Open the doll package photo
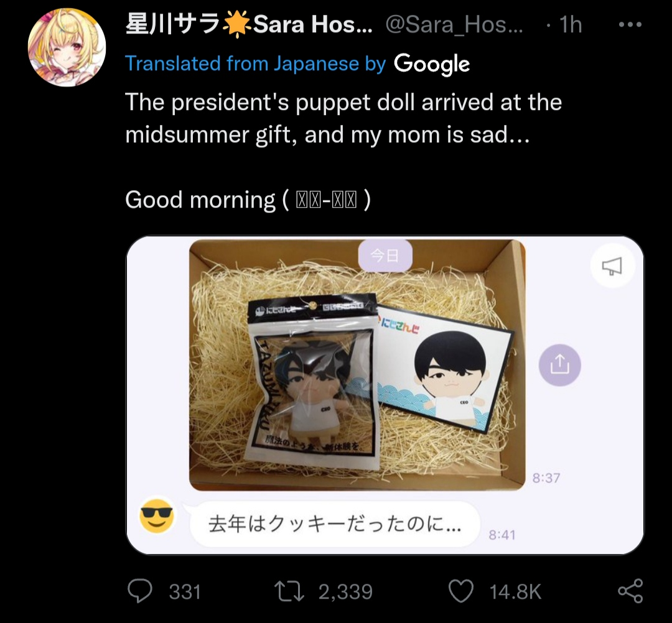 [357, 365]
